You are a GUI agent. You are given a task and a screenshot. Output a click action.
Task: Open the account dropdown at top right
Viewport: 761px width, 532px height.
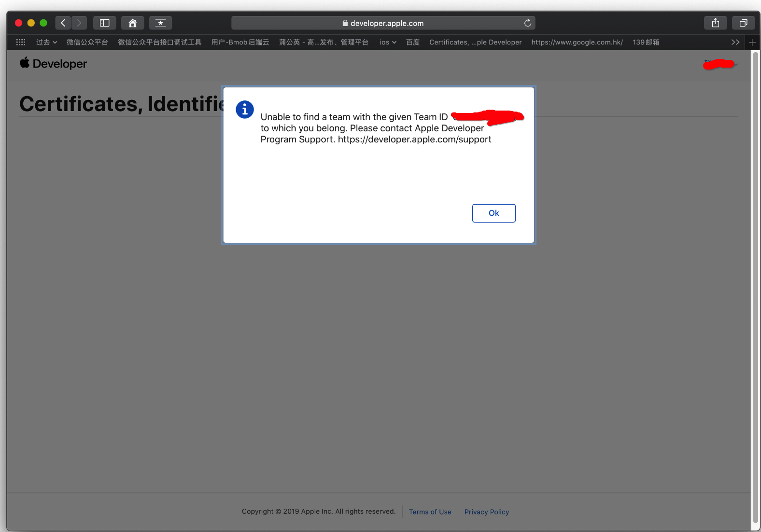[720, 64]
